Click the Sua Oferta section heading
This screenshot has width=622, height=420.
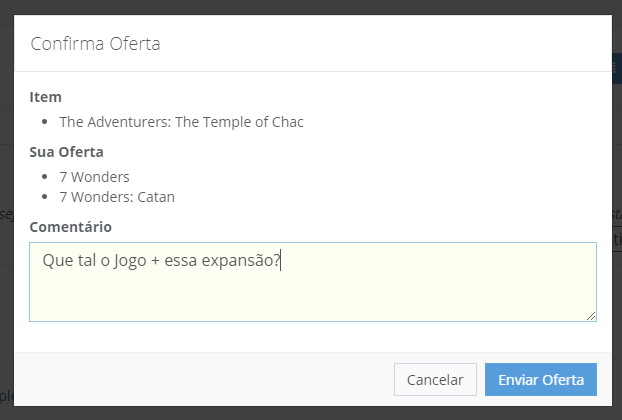pyautogui.click(x=67, y=152)
